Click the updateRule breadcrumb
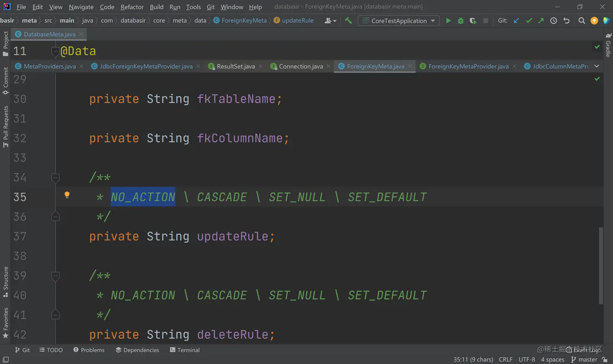The image size is (613, 364). coord(294,20)
